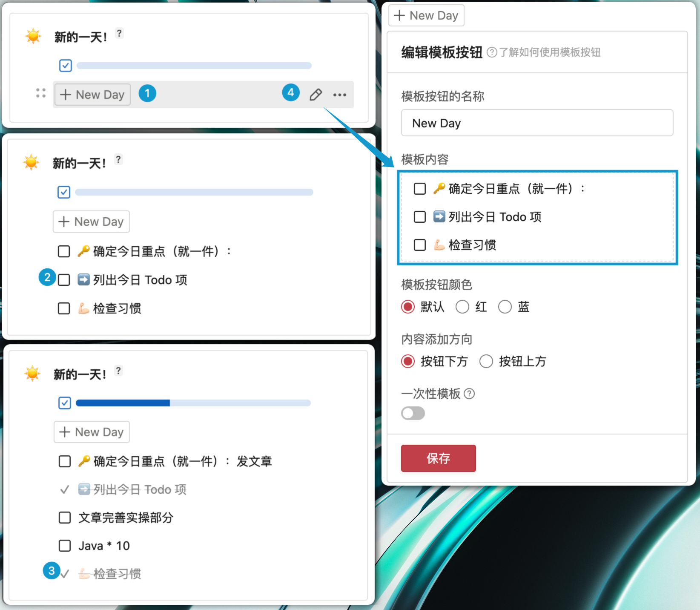Click the red 保存 button
Screen dimensions: 700x610
point(439,458)
